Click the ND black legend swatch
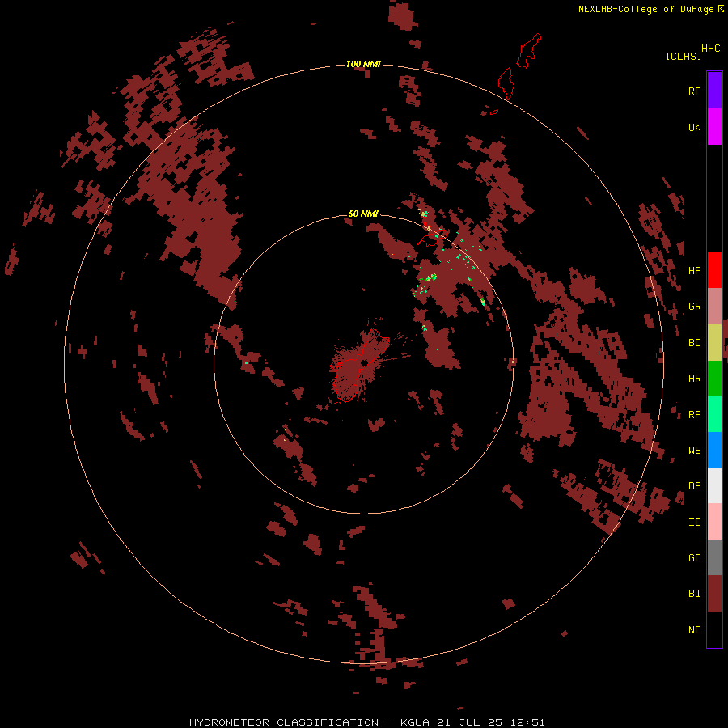728x728 pixels. [x=714, y=629]
